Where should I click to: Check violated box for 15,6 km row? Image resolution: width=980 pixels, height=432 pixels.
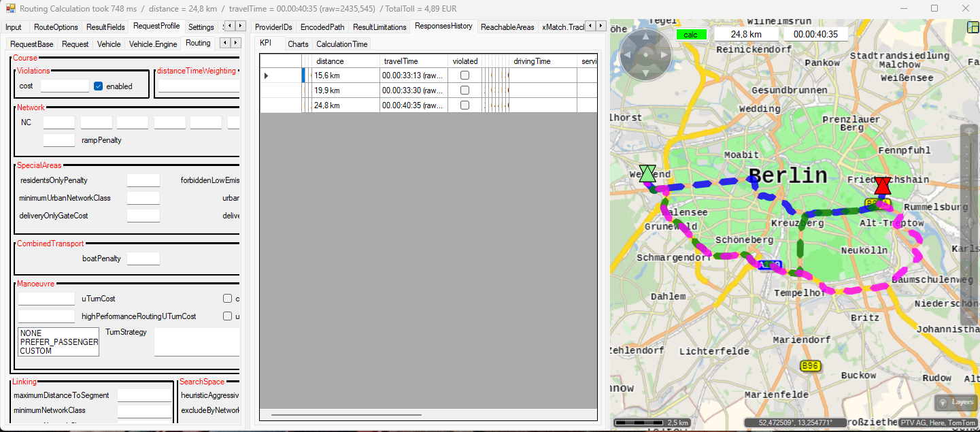(x=465, y=76)
